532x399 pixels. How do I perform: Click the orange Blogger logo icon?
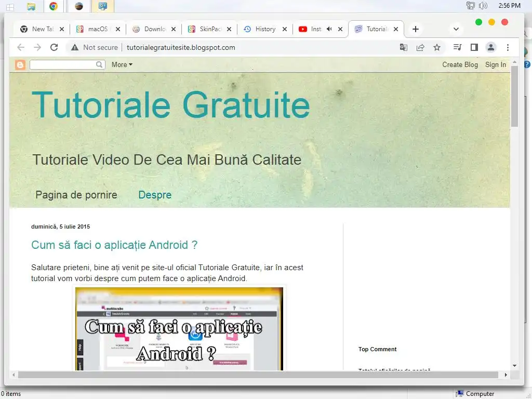click(20, 65)
